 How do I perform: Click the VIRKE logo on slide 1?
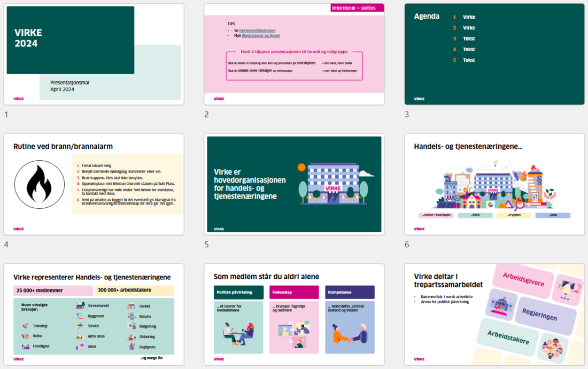pyautogui.click(x=19, y=99)
